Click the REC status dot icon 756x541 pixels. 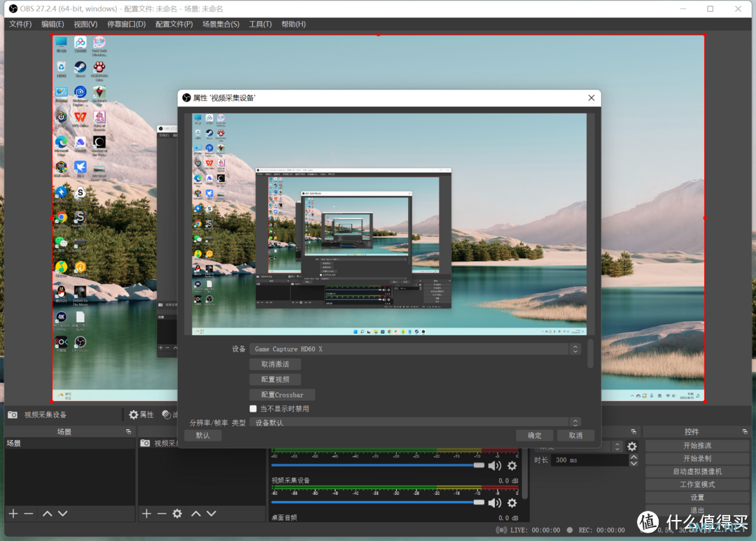pyautogui.click(x=570, y=530)
